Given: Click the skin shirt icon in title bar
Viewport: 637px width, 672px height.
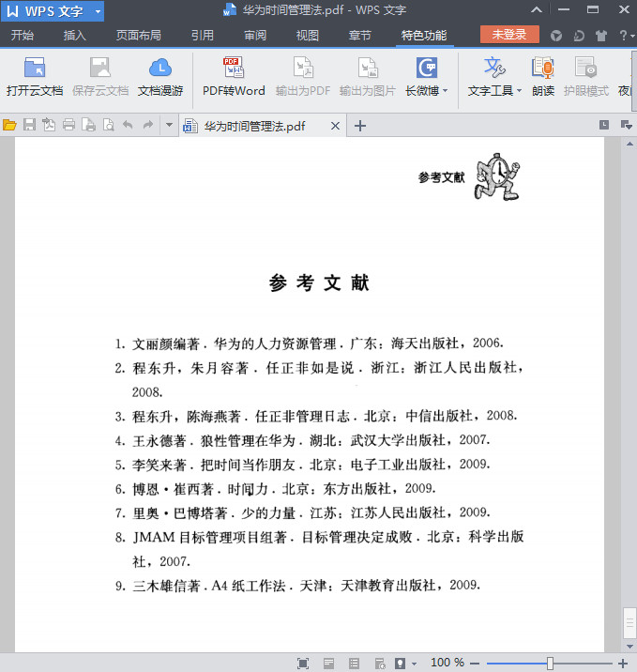Looking at the screenshot, I should point(601,35).
